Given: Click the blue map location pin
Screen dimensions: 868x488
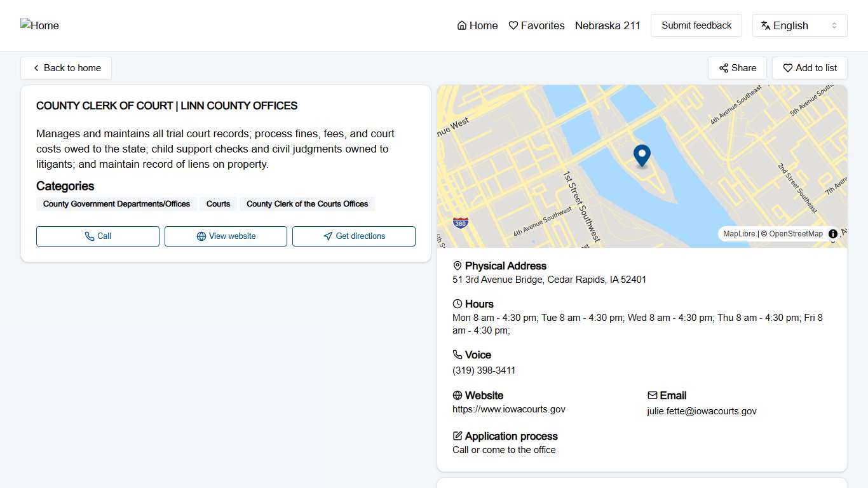Looking at the screenshot, I should point(642,154).
